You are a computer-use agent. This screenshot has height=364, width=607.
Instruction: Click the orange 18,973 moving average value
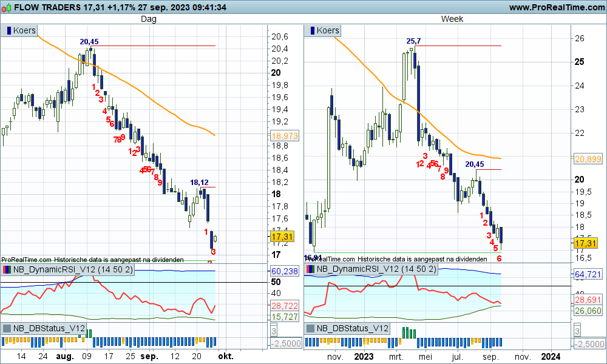[285, 136]
